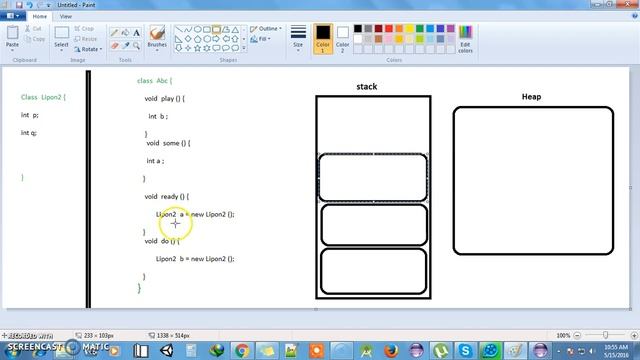The image size is (640, 360).
Task: Open Firefox from the taskbar
Action: click(x=391, y=351)
